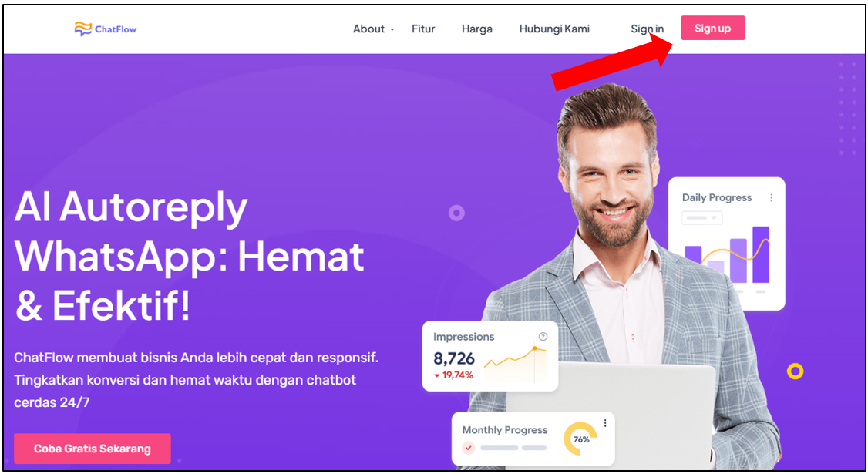Viewport: 868px width, 474px height.
Task: Click the Impressions help question-mark icon
Action: pos(543,337)
